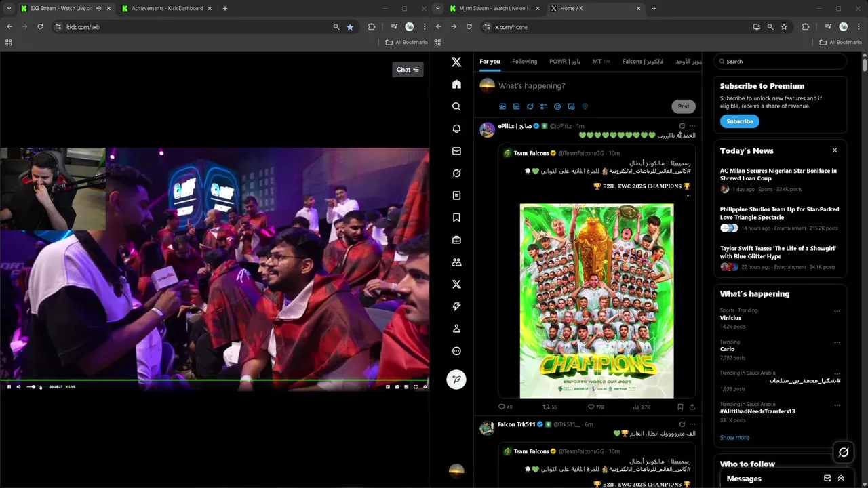Viewport: 868px width, 488px height.
Task: Open Explore via the sidebar magnifier icon
Action: [456, 106]
